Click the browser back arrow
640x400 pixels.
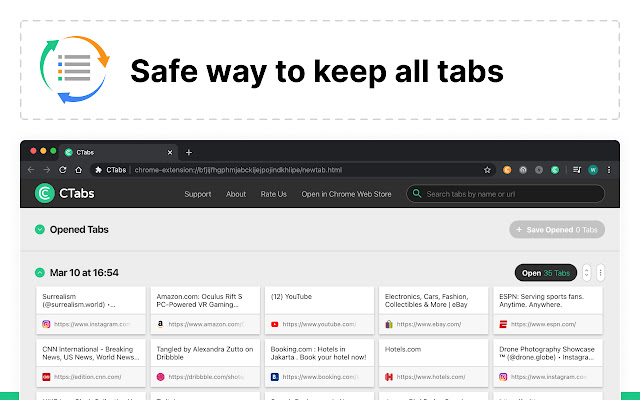tap(31, 170)
